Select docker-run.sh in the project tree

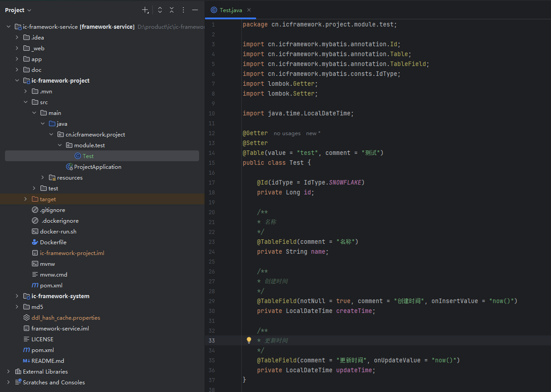(58, 232)
